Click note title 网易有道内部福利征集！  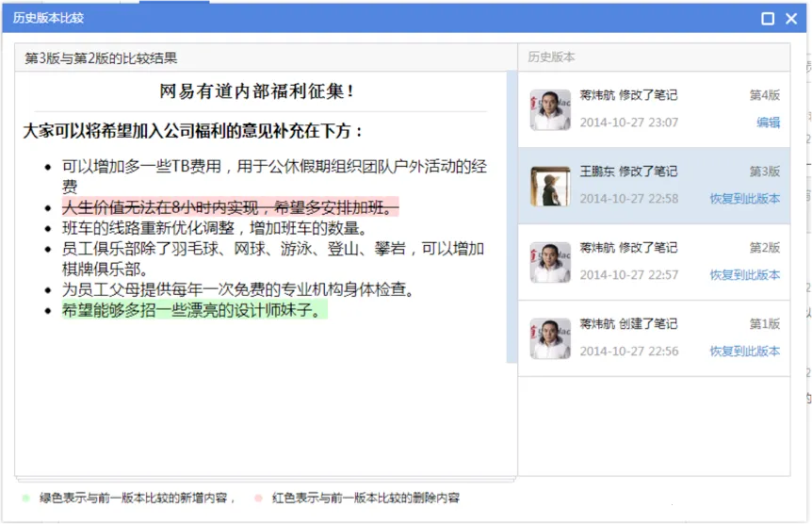257,91
